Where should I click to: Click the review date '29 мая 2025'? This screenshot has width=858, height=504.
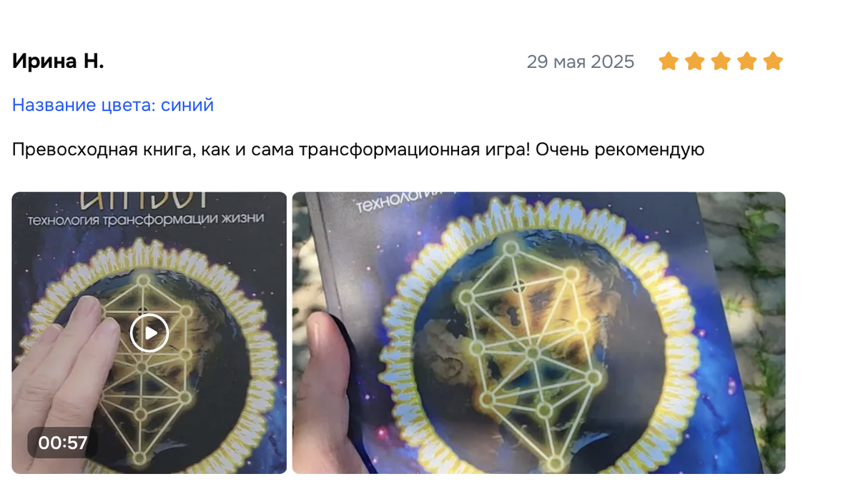581,61
